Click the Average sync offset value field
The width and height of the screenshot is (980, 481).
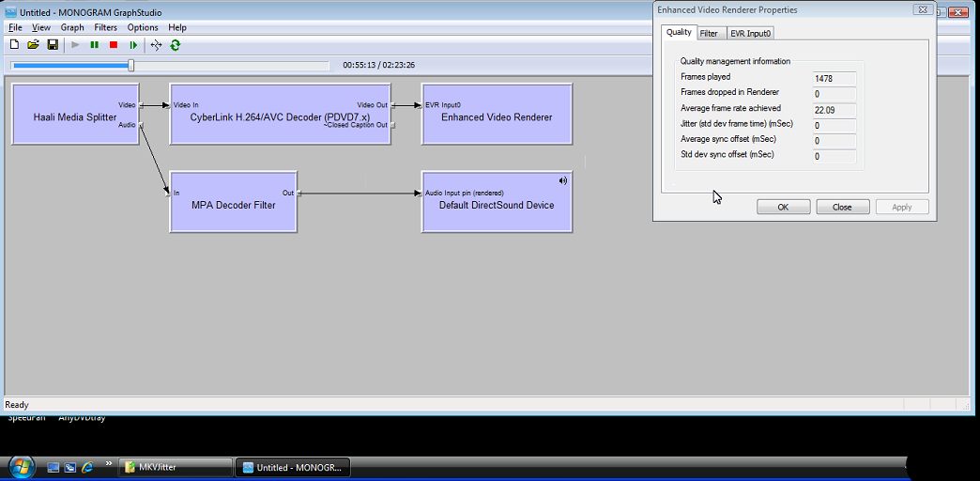(x=835, y=141)
